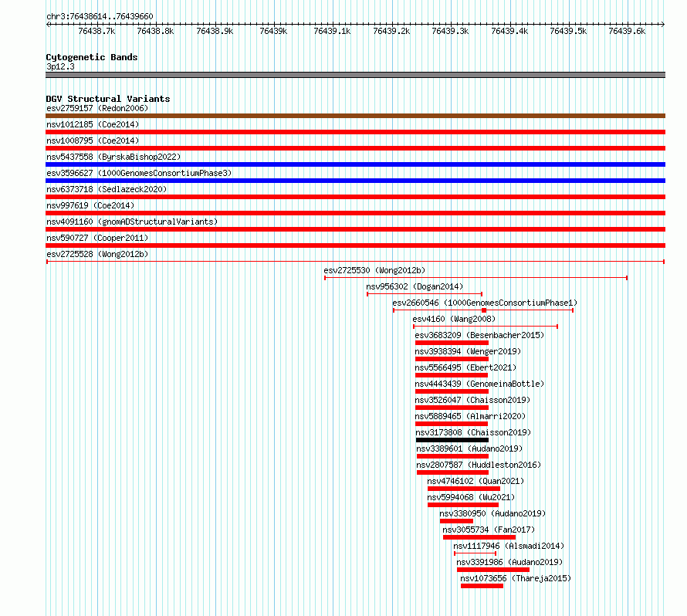This screenshot has width=687, height=616.
Task: Select nsv3391986 (Audano2019) label
Action: pos(509,562)
